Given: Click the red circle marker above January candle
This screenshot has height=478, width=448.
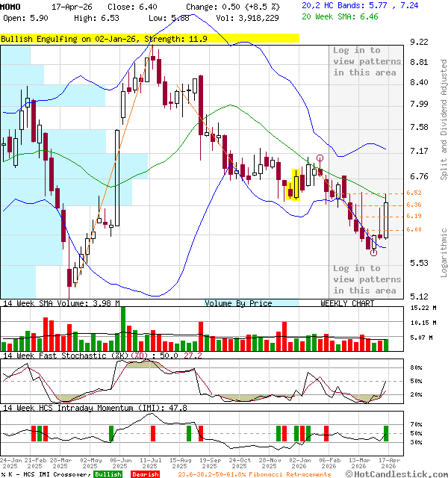Looking at the screenshot, I should pyautogui.click(x=320, y=158).
